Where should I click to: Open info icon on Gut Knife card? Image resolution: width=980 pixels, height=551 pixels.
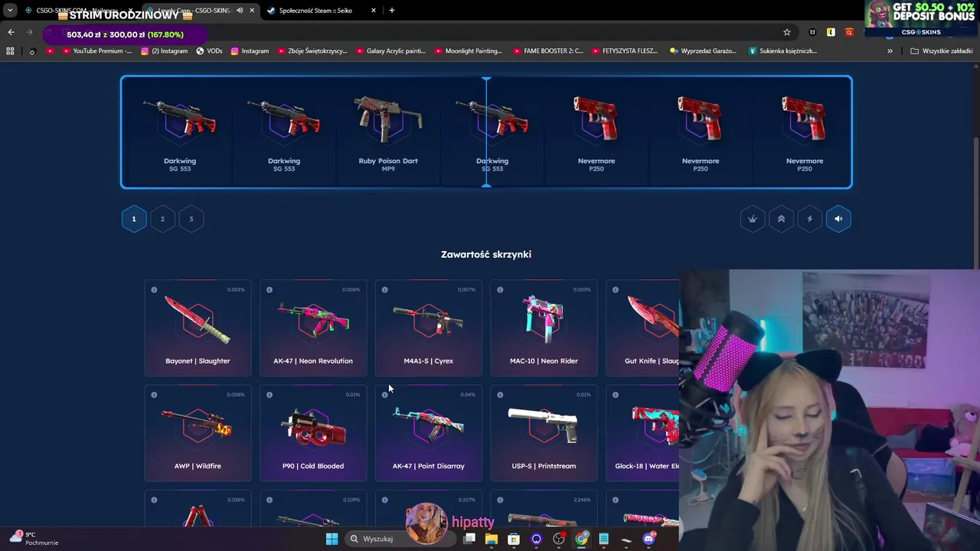[x=616, y=290]
